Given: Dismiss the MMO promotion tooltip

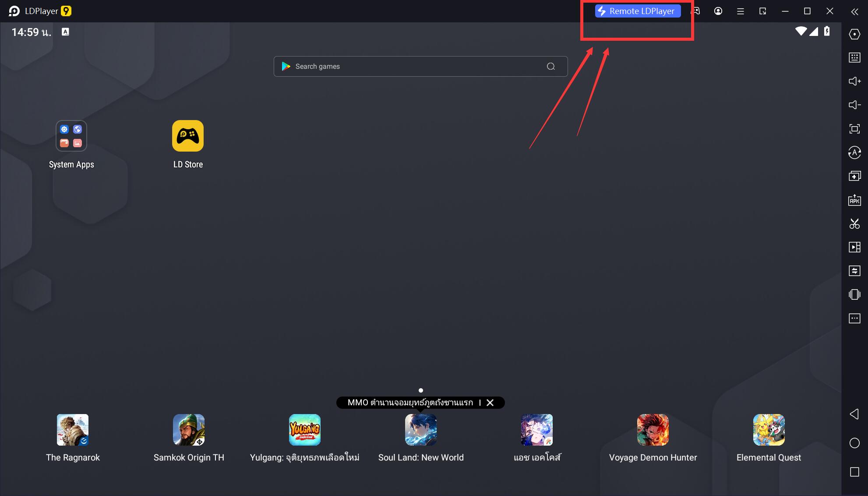Looking at the screenshot, I should tap(490, 403).
